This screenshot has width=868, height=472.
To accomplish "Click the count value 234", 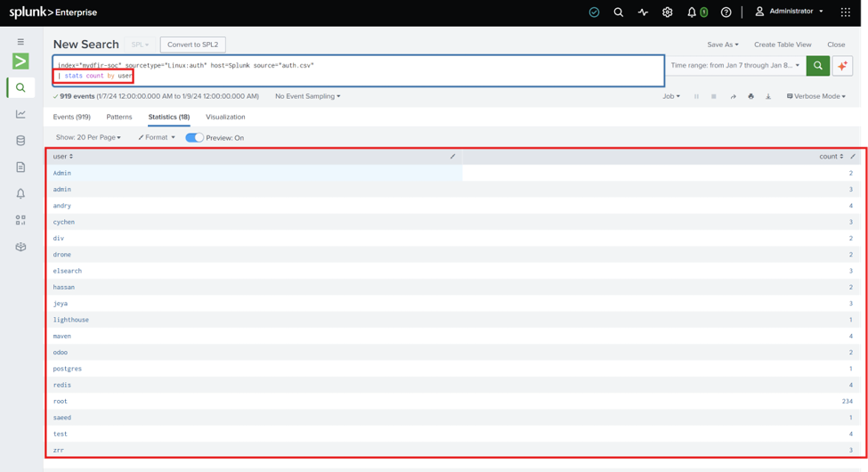I will point(847,401).
